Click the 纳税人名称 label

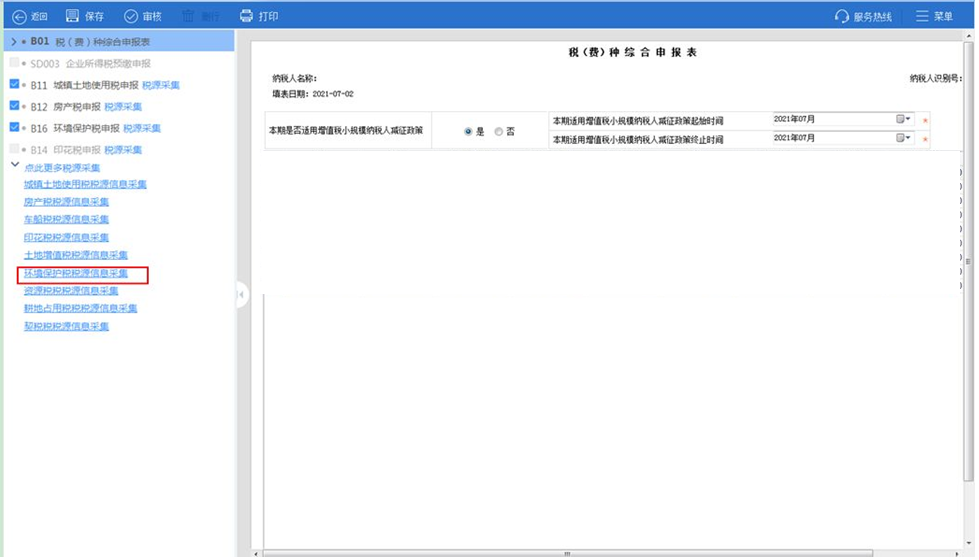(x=295, y=79)
